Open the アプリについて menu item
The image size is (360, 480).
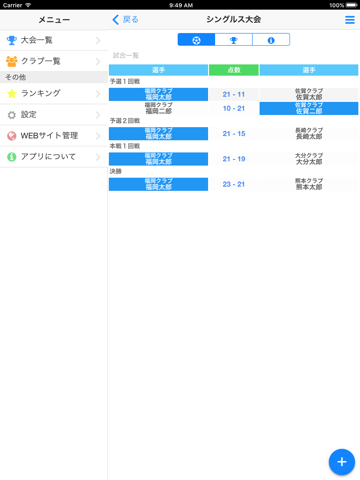(54, 157)
